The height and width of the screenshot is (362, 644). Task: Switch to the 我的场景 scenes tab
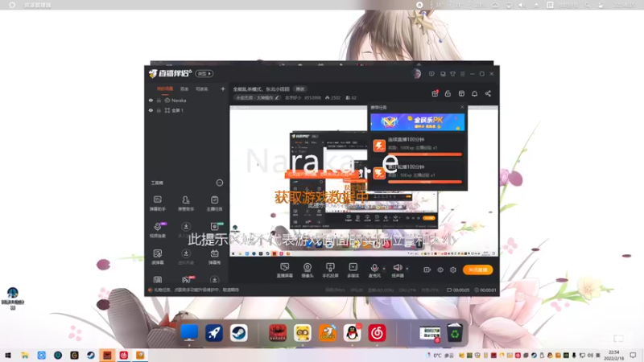[x=165, y=88]
